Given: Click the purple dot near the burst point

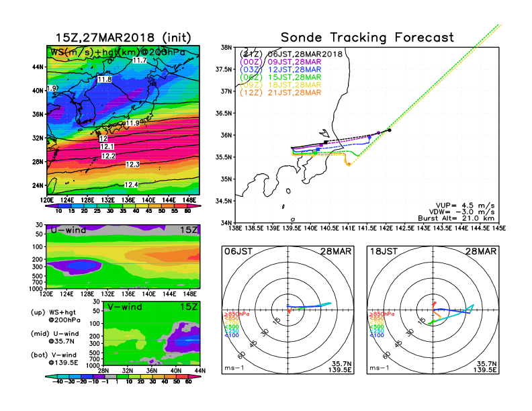Looking at the screenshot, I should (379, 133).
